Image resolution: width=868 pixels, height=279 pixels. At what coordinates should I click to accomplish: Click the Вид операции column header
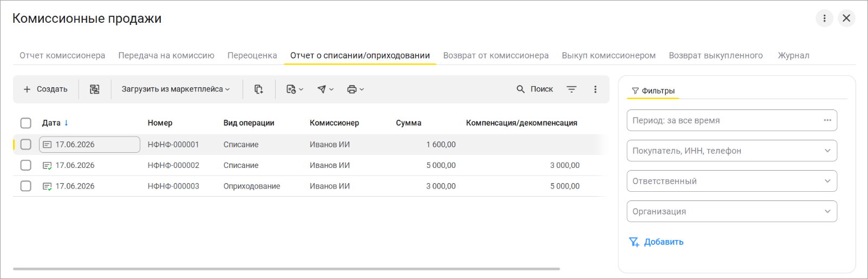[249, 123]
